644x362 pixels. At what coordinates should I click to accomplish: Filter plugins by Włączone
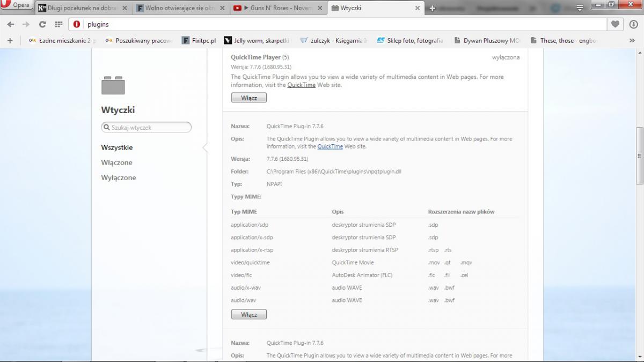pos(116,162)
